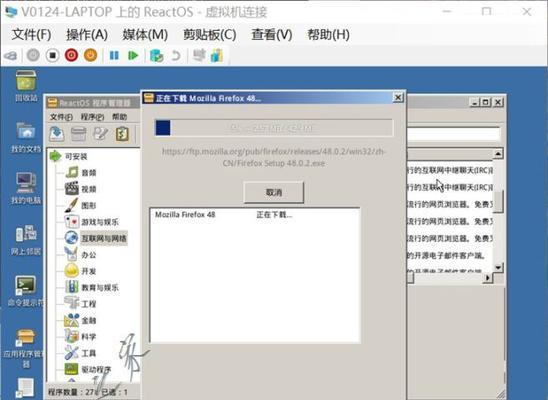Click the 开源电子邮件客户端 list row
This screenshot has width=548, height=400.
point(450,256)
